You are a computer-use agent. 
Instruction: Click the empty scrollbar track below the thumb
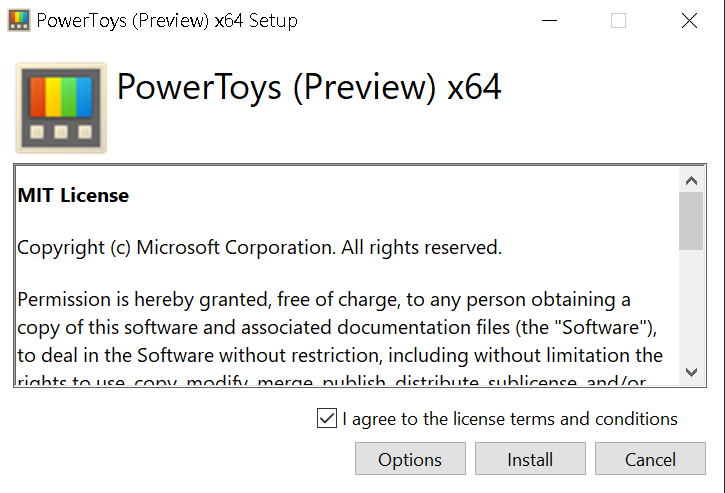click(691, 305)
